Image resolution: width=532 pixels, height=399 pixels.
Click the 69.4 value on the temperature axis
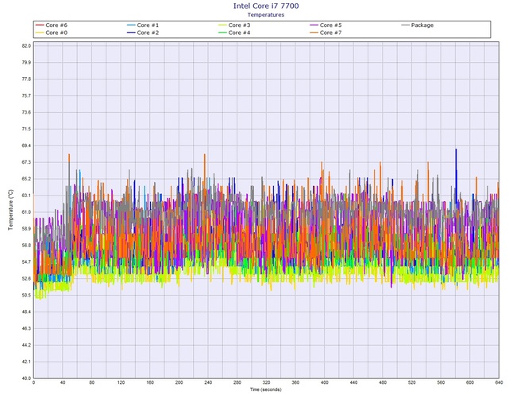tap(26, 145)
